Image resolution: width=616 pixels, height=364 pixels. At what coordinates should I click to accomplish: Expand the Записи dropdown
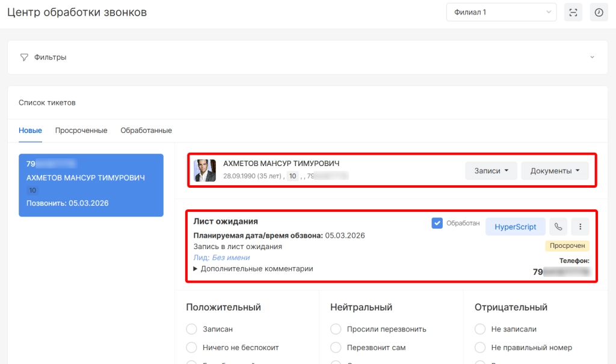point(491,171)
